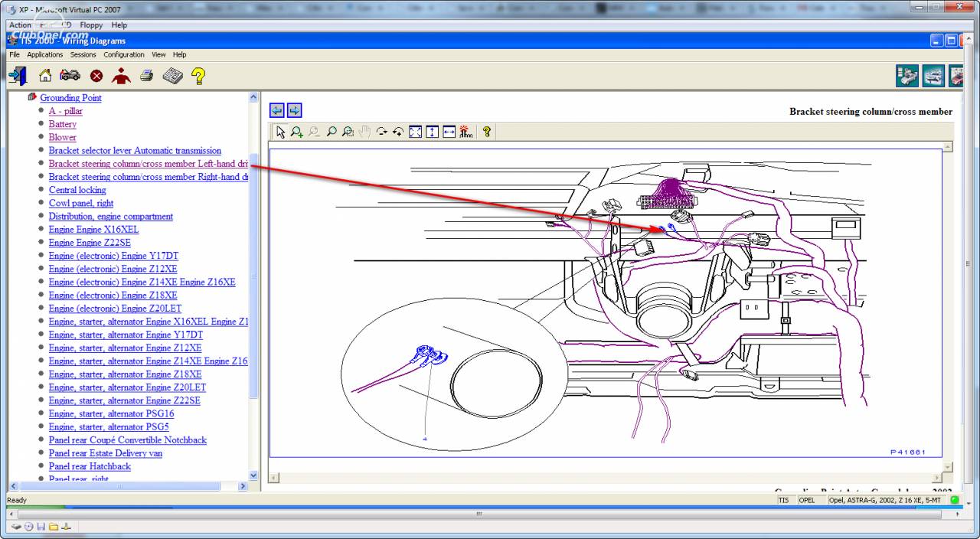Fit diagram to width icon

[x=449, y=132]
